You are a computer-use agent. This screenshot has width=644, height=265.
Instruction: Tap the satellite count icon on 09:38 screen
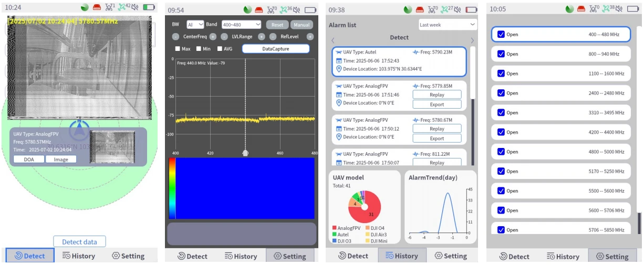[x=445, y=10]
